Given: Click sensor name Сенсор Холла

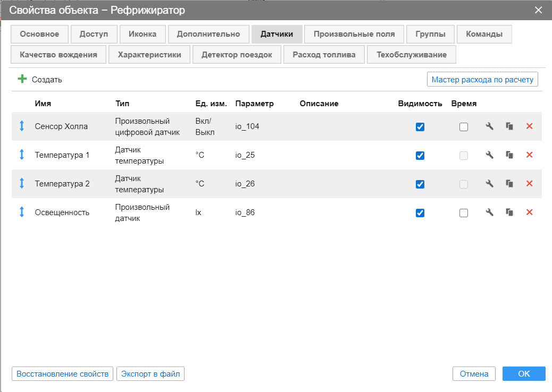Looking at the screenshot, I should (61, 126).
